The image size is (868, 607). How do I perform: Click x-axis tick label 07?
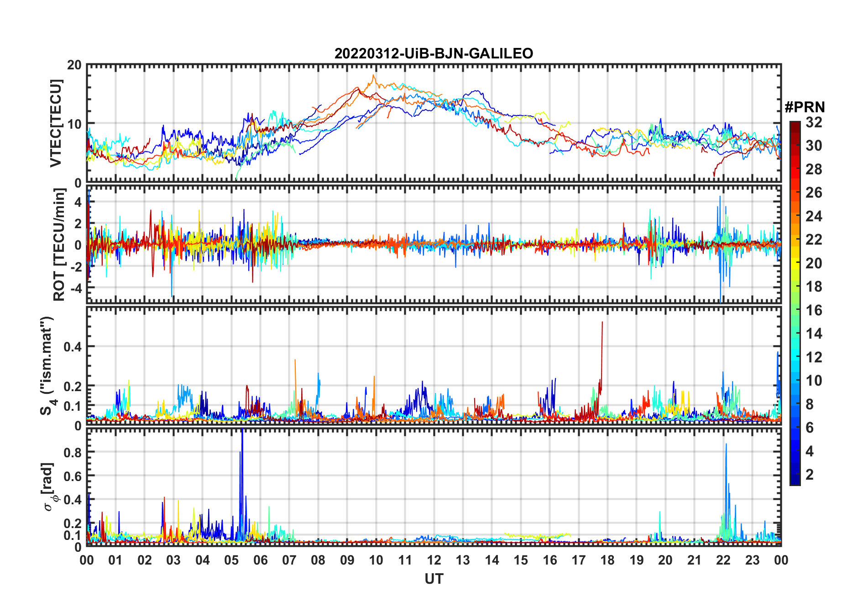click(x=289, y=560)
